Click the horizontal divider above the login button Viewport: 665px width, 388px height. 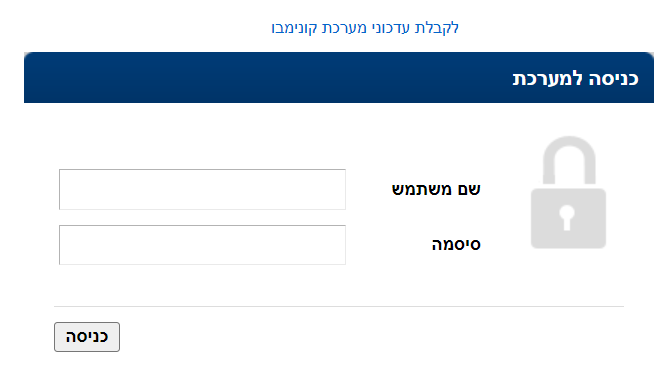[x=339, y=306]
